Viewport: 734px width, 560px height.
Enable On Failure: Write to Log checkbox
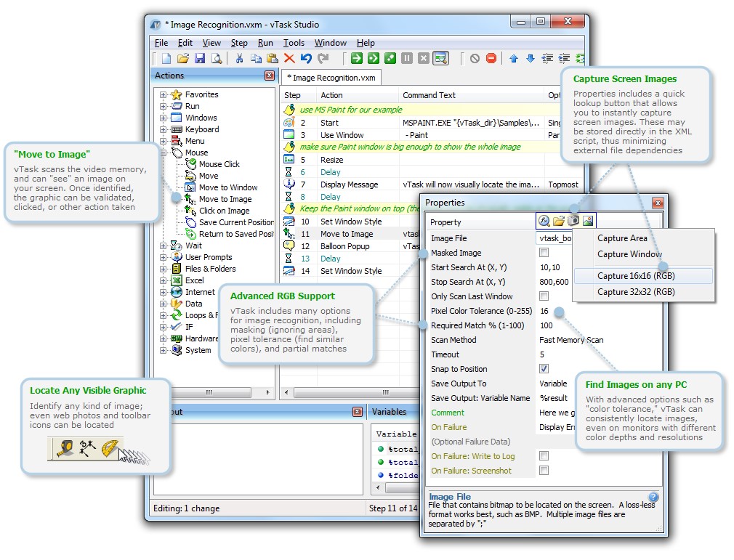click(544, 455)
